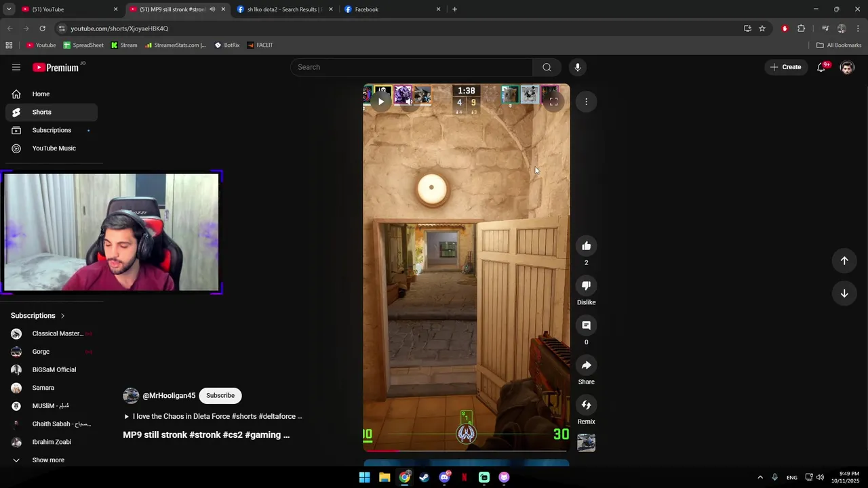Dislike this Short
This screenshot has height=488, width=868.
(587, 286)
